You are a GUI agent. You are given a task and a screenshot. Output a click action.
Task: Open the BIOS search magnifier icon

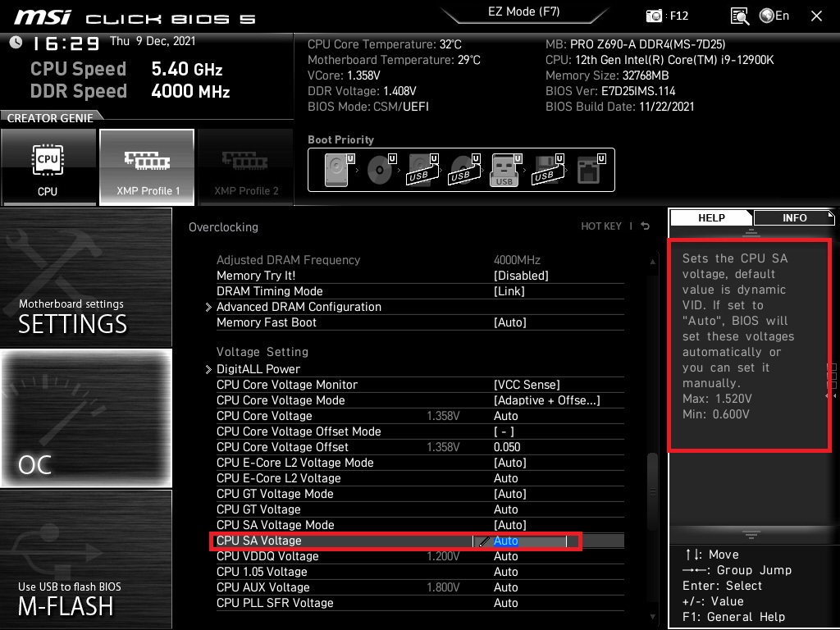coord(740,16)
